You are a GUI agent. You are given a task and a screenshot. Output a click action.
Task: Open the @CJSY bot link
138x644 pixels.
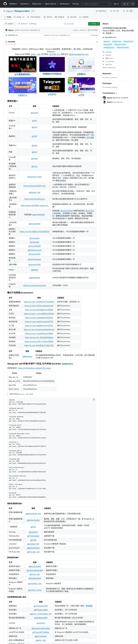coord(35,136)
